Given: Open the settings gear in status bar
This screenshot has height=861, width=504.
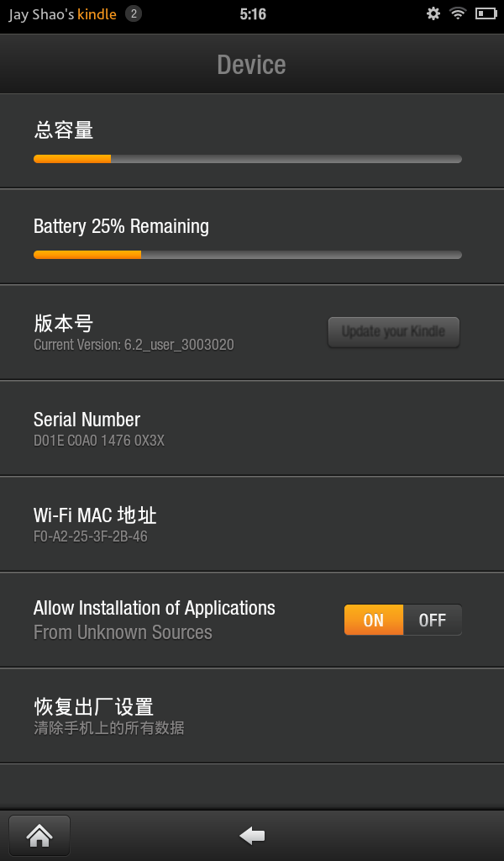Looking at the screenshot, I should click(x=433, y=13).
